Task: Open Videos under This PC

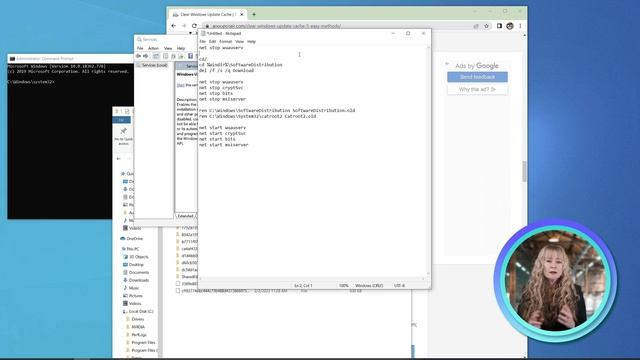Action: point(132,303)
